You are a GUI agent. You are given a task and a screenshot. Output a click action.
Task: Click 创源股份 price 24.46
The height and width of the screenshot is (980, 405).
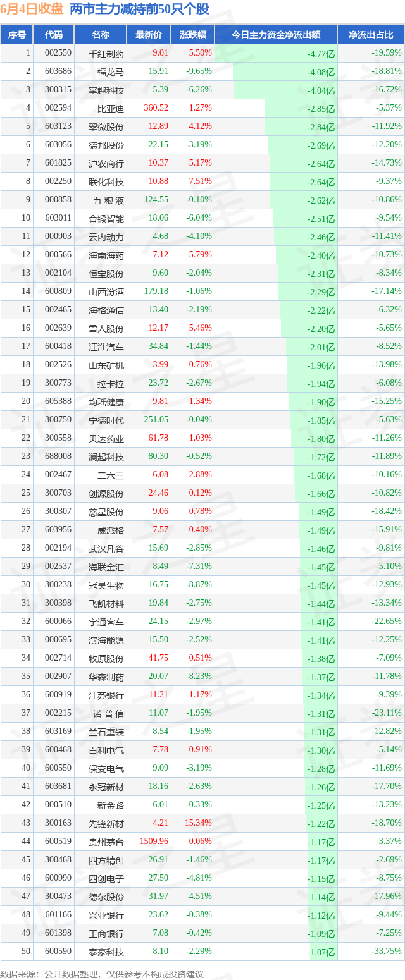[x=158, y=493]
